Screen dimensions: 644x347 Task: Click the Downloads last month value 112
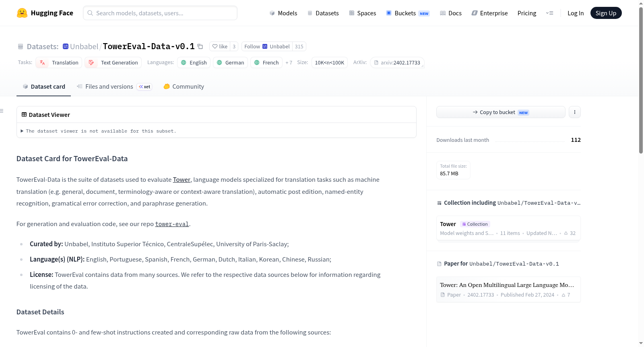[576, 140]
